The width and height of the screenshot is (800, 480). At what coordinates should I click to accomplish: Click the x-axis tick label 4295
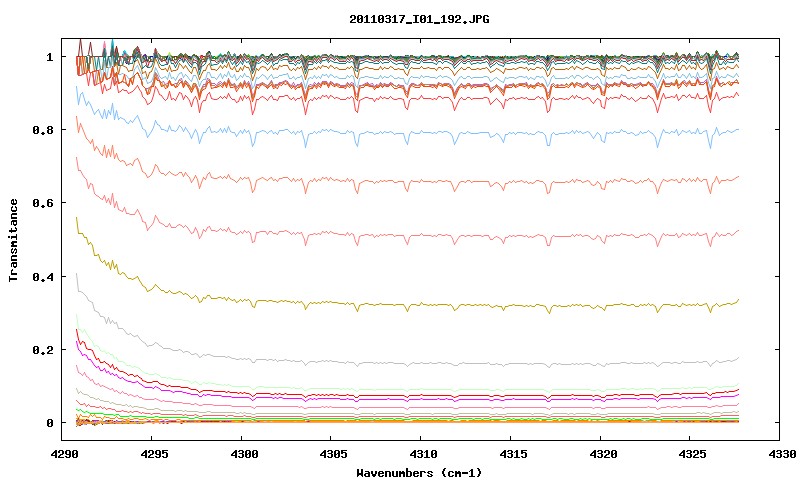pos(154,454)
